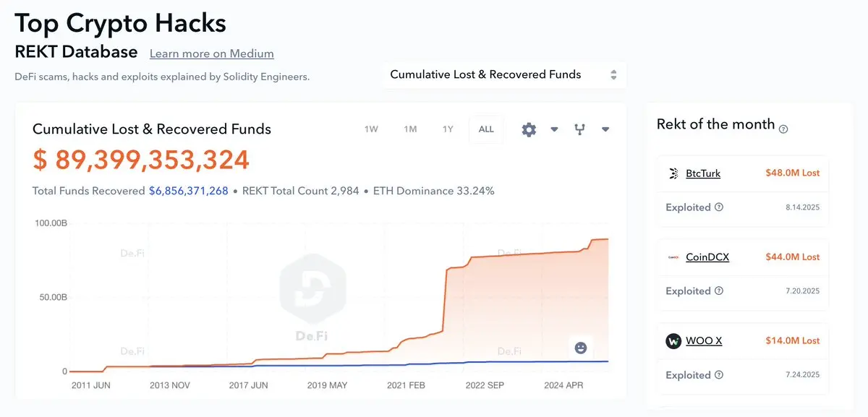This screenshot has width=868, height=417.
Task: Open the fork/branch filter icon
Action: (579, 129)
